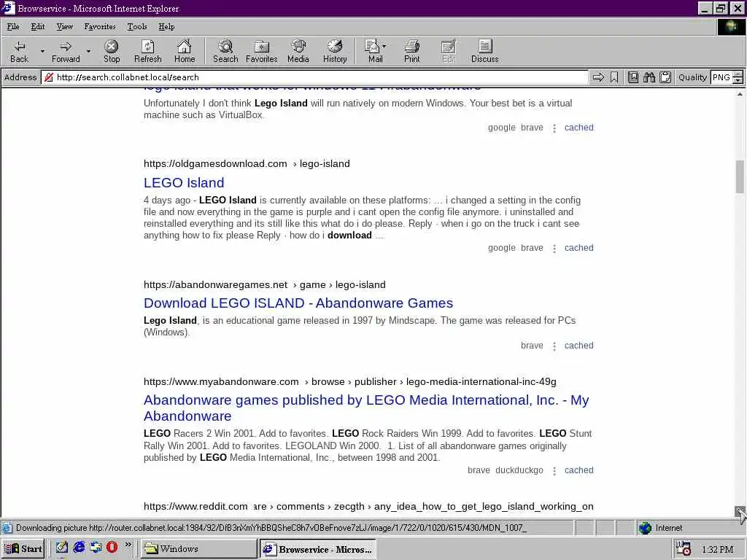
Task: Open the Help menu
Action: point(166,27)
